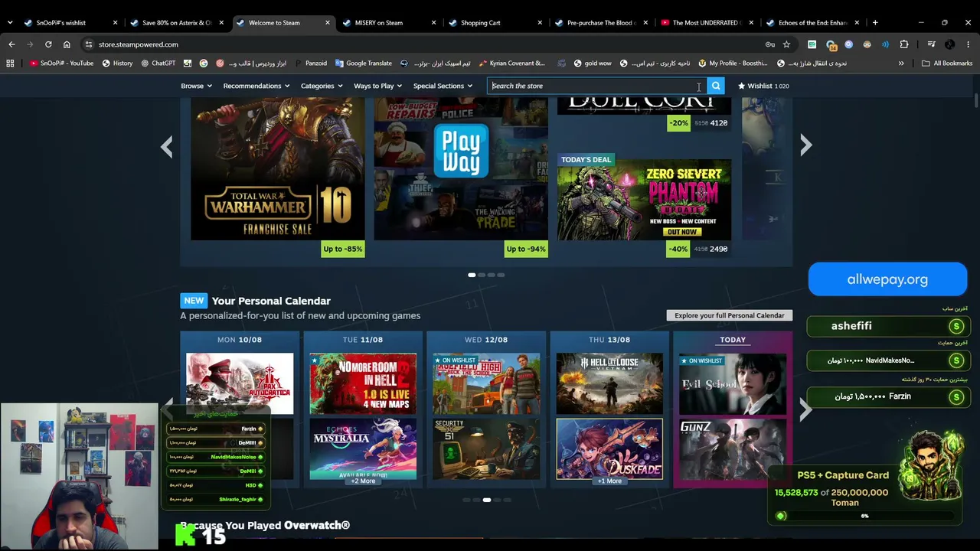This screenshot has width=980, height=551.
Task: Open the PlayWay publisher sale banner
Action: [x=461, y=169]
